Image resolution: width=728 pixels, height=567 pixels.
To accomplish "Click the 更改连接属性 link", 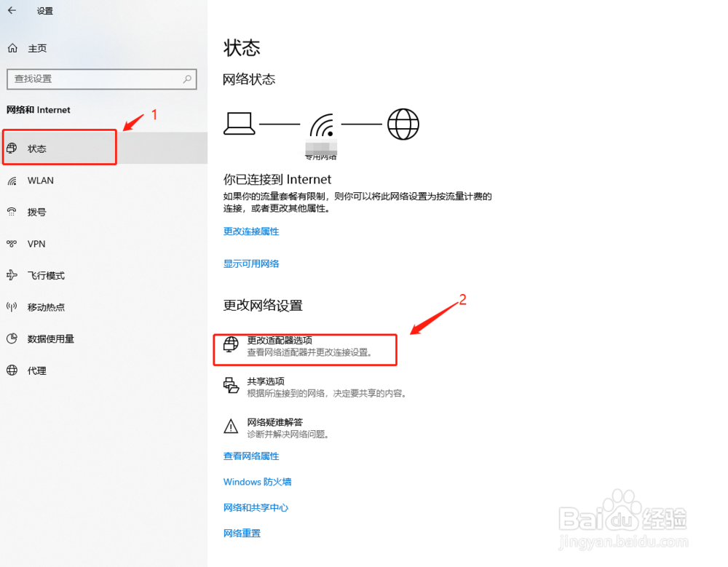I will click(x=251, y=231).
